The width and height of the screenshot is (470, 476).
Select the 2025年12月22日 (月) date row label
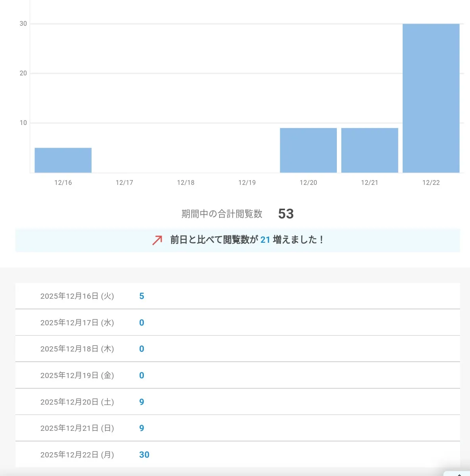pyautogui.click(x=77, y=455)
